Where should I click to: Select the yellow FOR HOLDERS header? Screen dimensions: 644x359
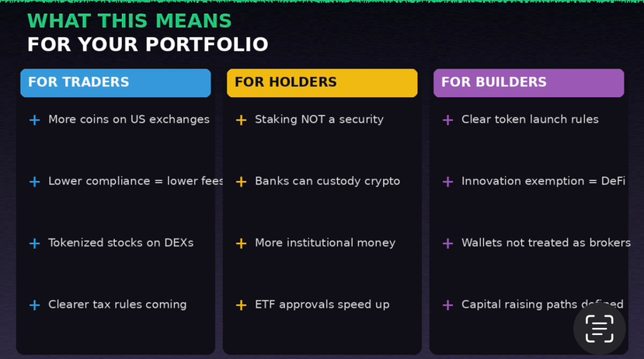322,82
